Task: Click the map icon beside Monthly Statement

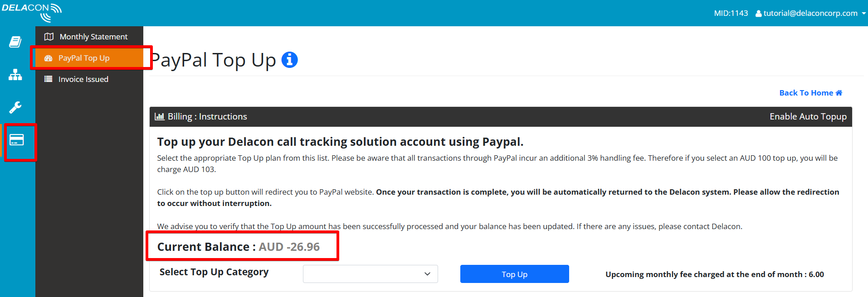Action: 49,37
